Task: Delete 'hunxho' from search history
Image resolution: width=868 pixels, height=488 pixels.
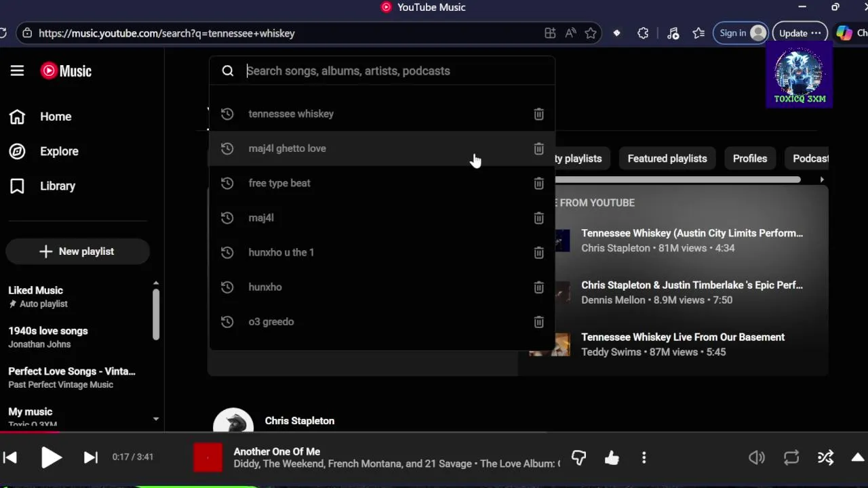Action: point(538,287)
